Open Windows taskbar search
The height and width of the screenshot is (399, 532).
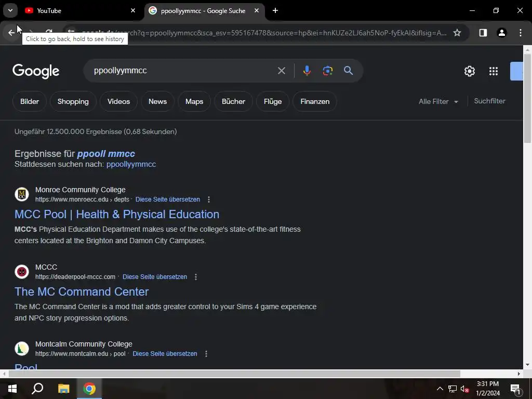tap(37, 389)
